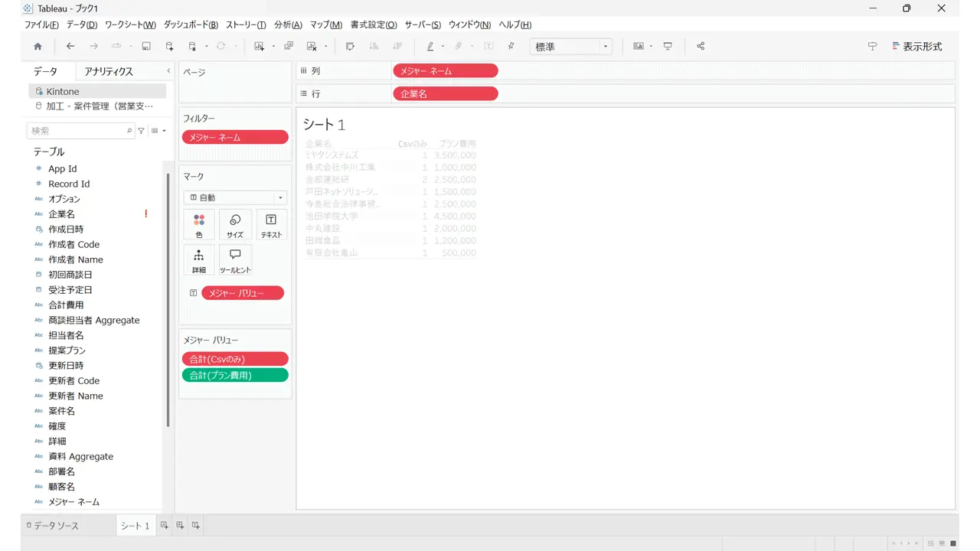This screenshot has width=980, height=551.
Task: Click the 企業名 pill on rows shelf
Action: pyautogui.click(x=445, y=93)
